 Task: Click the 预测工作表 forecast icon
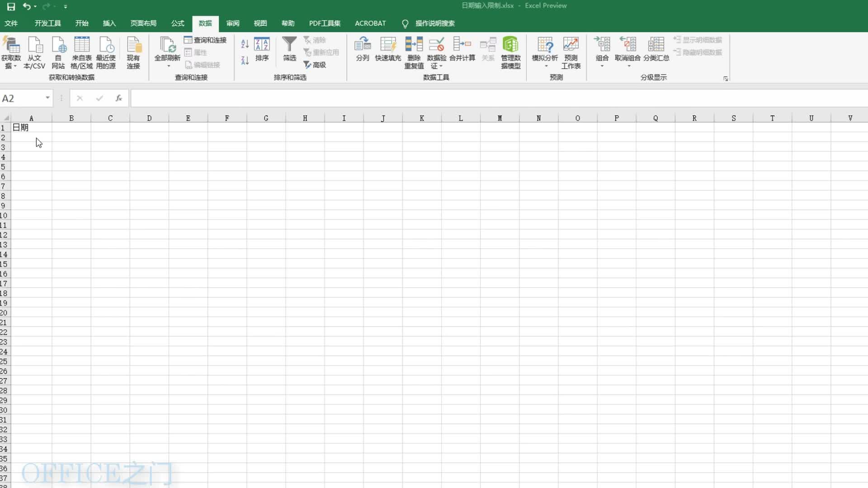click(x=571, y=52)
